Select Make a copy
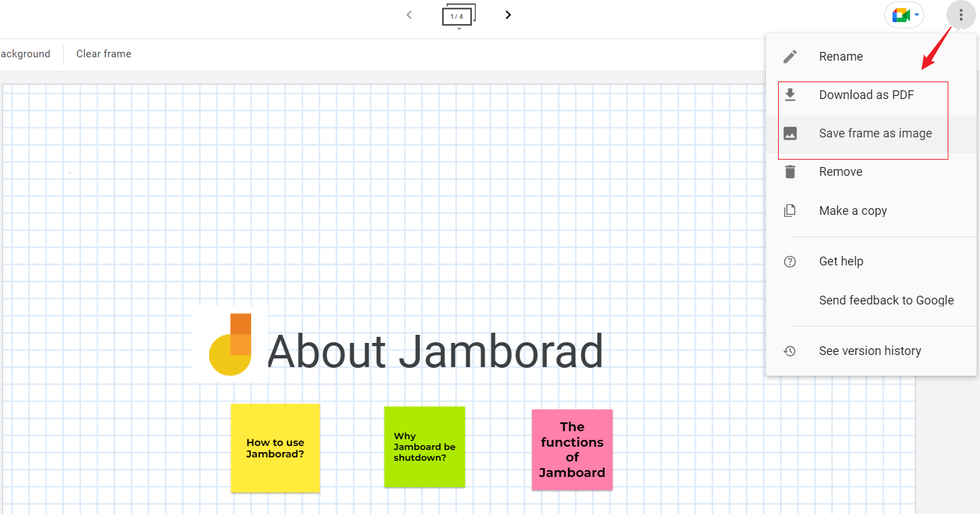This screenshot has width=980, height=514. [x=871, y=211]
